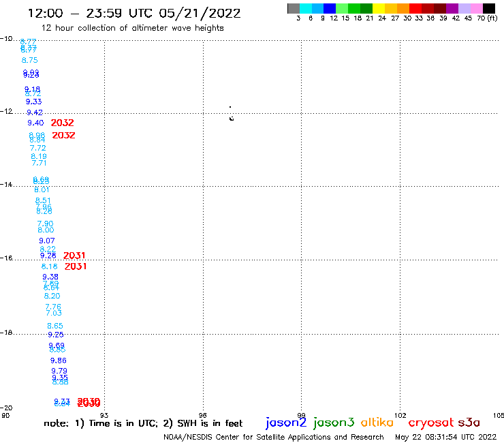Screen dimensions: 504x443
Task: Click the '-14' latitude axis label
Action: [x=6, y=184]
